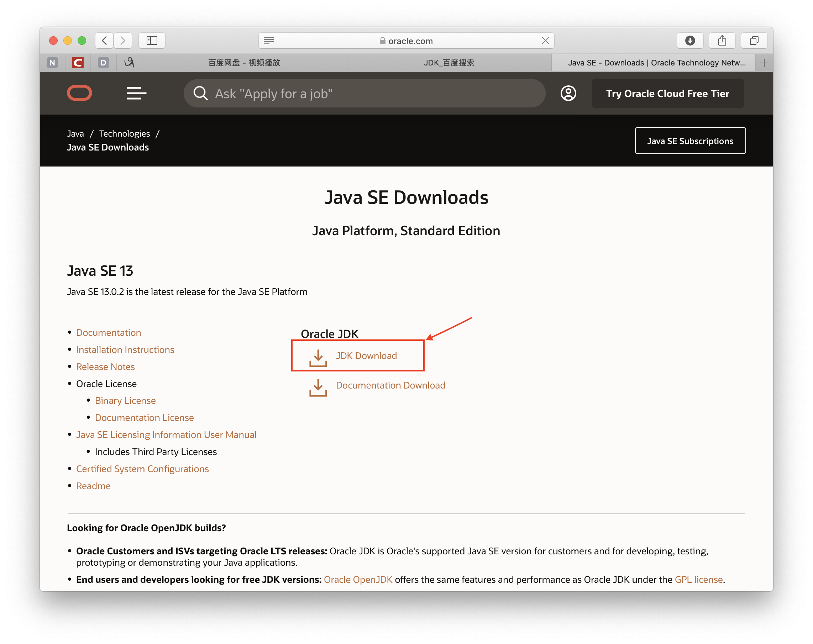The image size is (813, 644).
Task: Click the JDK Download arrow icon
Action: point(318,358)
